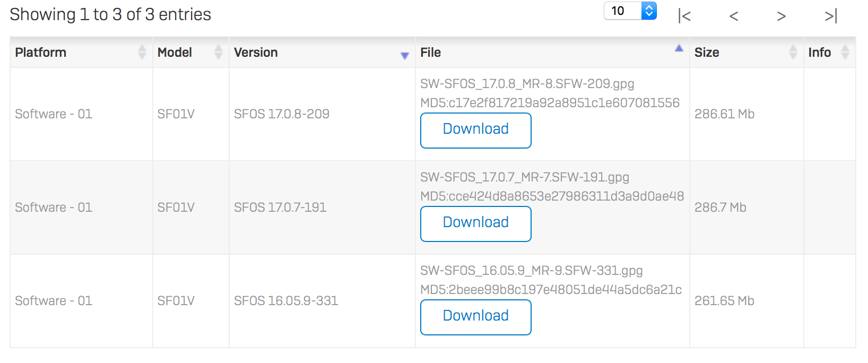Image resolution: width=868 pixels, height=363 pixels.
Task: Download SFOS 17.0.8 MR-8 firmware file
Action: coord(476,131)
